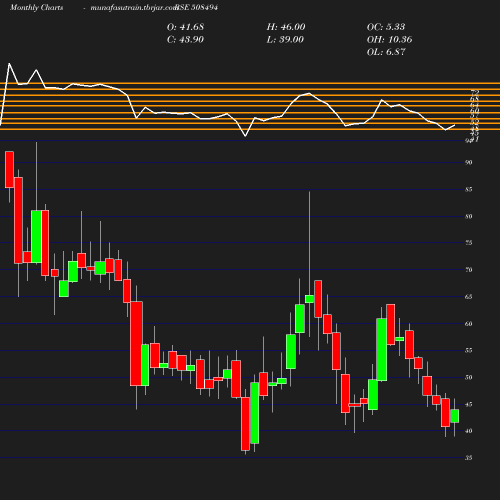This screenshot has width=500, height=500.
Task: Click the "OC: 5.33" reading
Action: [386, 27]
